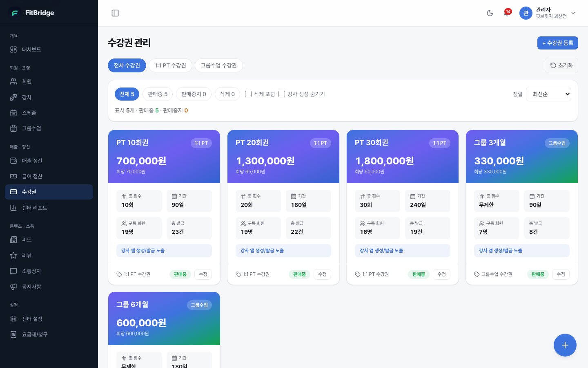Open notifications bell with 14 badge
Screen dimensions: 588x368
[507, 13]
